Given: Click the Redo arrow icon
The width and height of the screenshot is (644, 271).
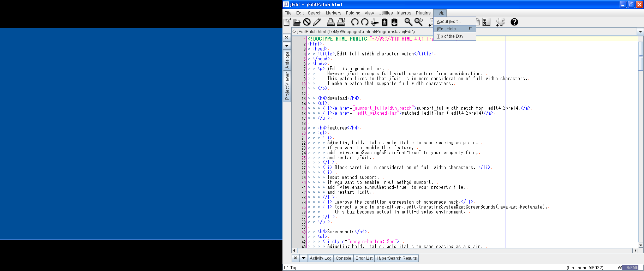Looking at the screenshot, I should [x=365, y=22].
